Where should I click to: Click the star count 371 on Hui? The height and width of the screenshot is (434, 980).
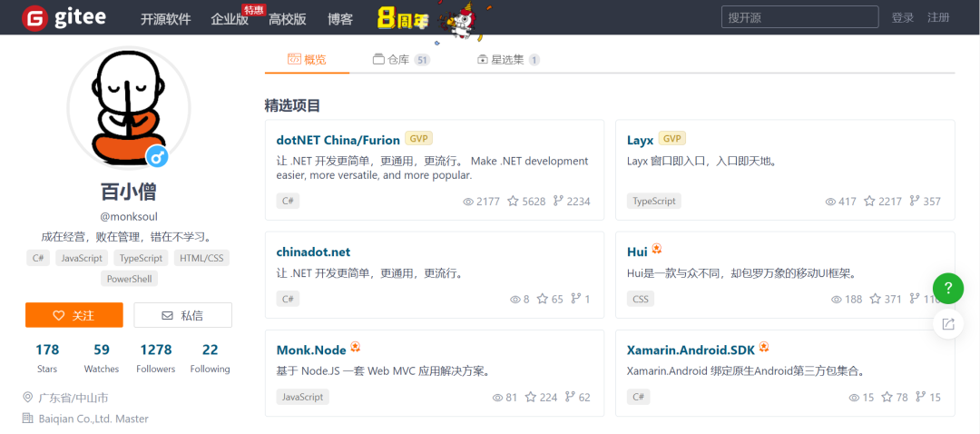coord(885,299)
